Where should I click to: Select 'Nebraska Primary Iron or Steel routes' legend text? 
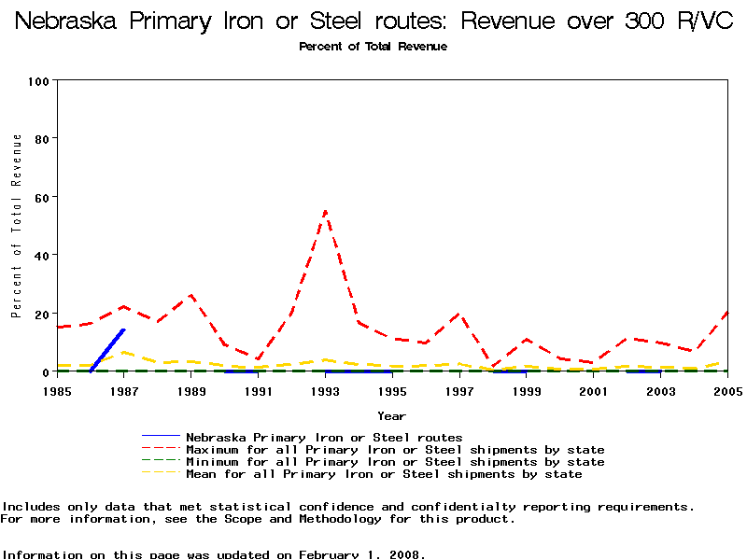click(324, 437)
